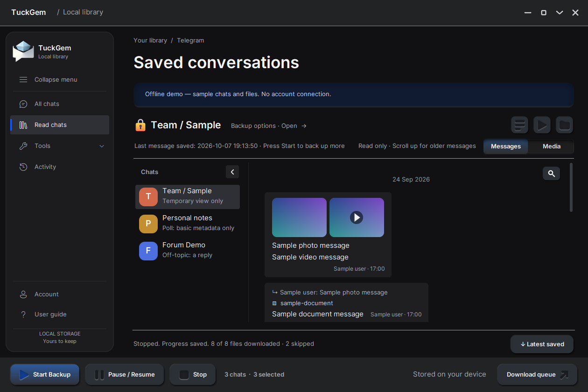
Task: Click the play icon on Start Backup
Action: click(x=24, y=375)
